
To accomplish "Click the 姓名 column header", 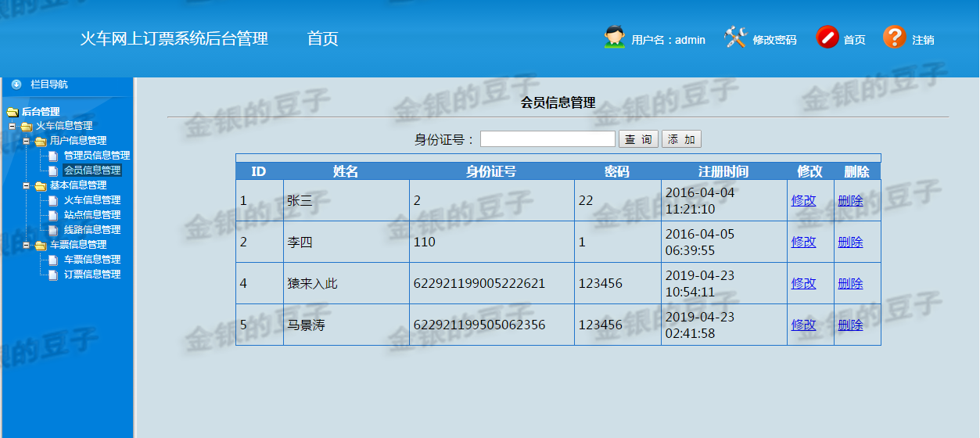I will point(346,171).
